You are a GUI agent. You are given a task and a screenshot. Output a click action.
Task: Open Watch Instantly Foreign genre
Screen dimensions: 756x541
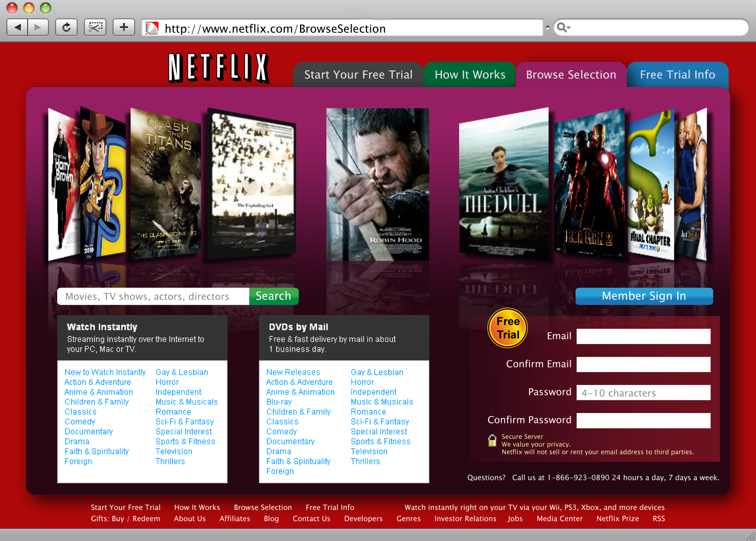[x=78, y=461]
